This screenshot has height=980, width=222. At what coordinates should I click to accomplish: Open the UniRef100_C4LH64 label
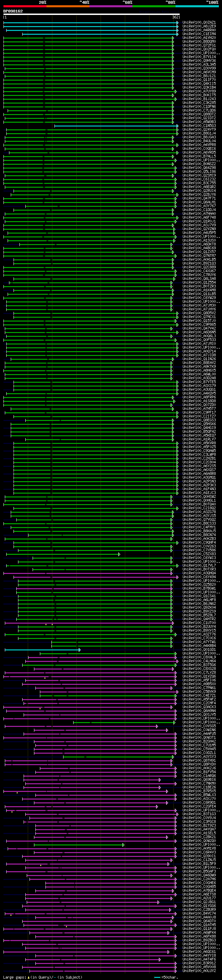(x=199, y=661)
